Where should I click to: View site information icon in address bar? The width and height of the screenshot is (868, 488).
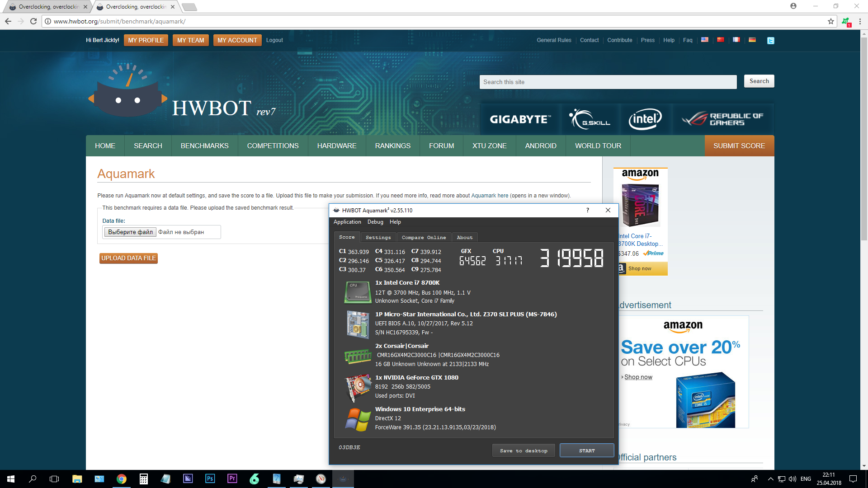48,21
